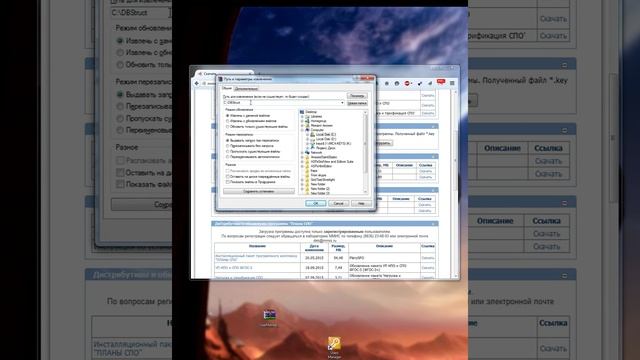
Task: Confirm extraction with the OK button
Action: (316, 203)
